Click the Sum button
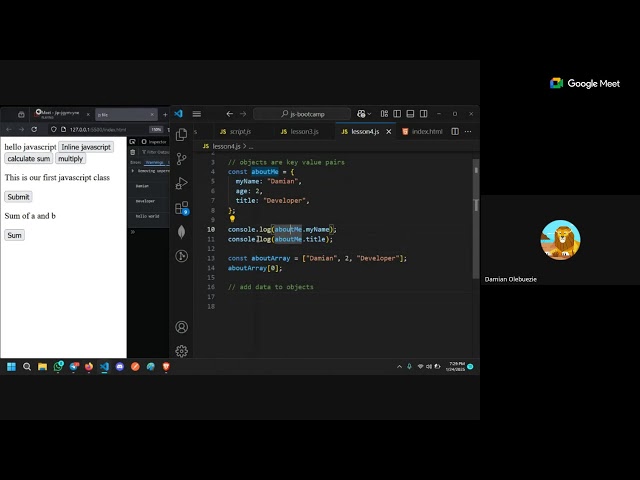The height and width of the screenshot is (480, 640). pyautogui.click(x=14, y=235)
